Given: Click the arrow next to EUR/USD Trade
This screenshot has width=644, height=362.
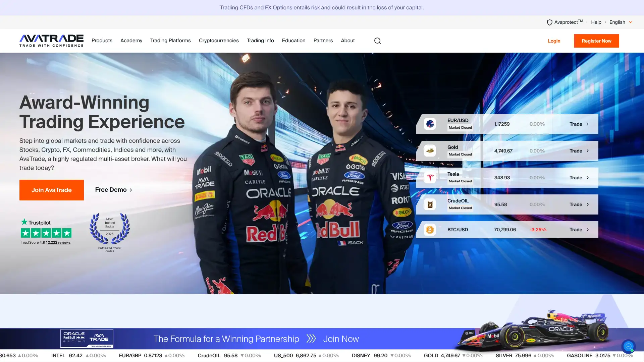Looking at the screenshot, I should click(588, 124).
